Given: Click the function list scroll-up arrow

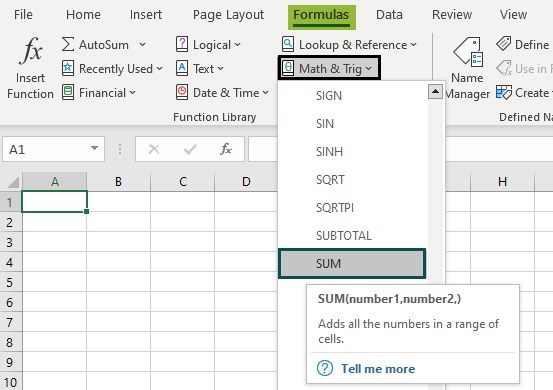Looking at the screenshot, I should point(435,92).
